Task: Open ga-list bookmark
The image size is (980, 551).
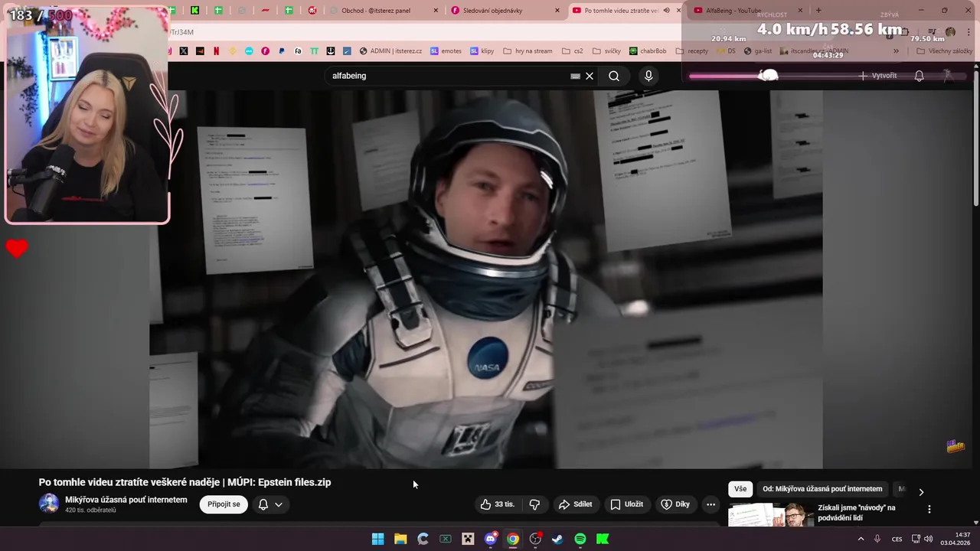Action: (758, 51)
